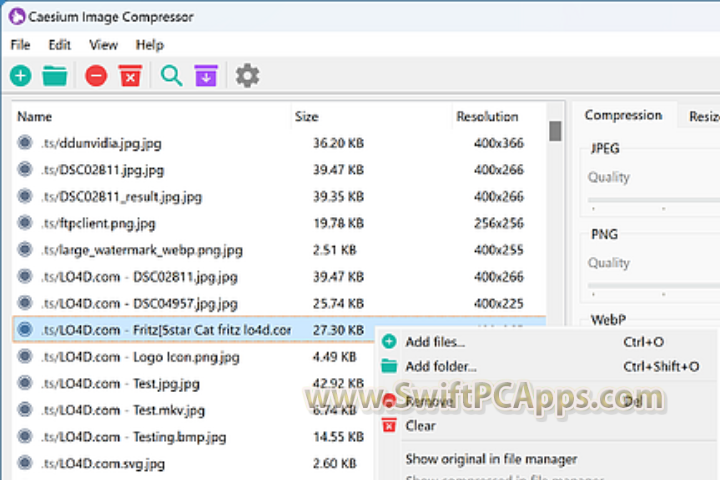
Task: Open the View menu
Action: pos(103,45)
